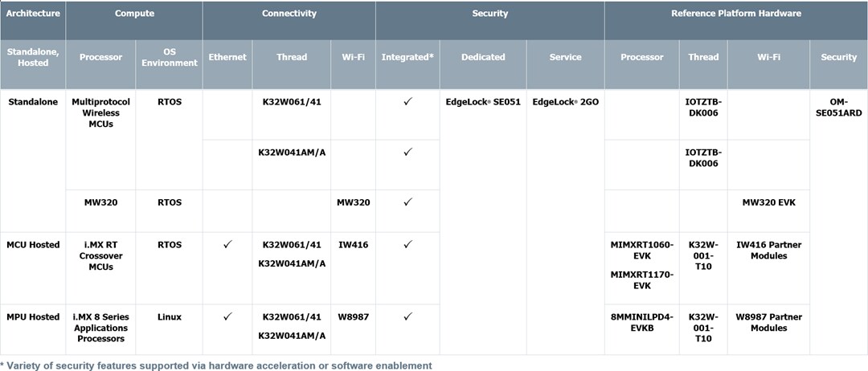Click the EdgeLock SE051 cell

click(483, 102)
